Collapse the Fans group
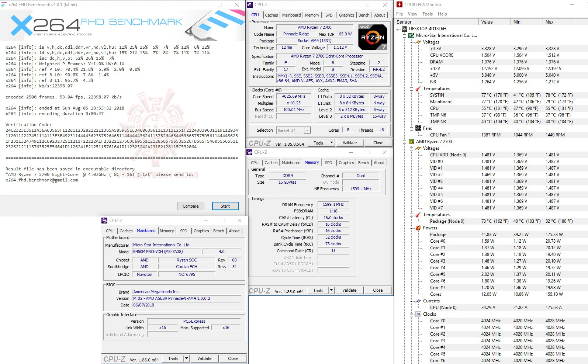Viewport: 588px width, 364px height. click(x=412, y=128)
